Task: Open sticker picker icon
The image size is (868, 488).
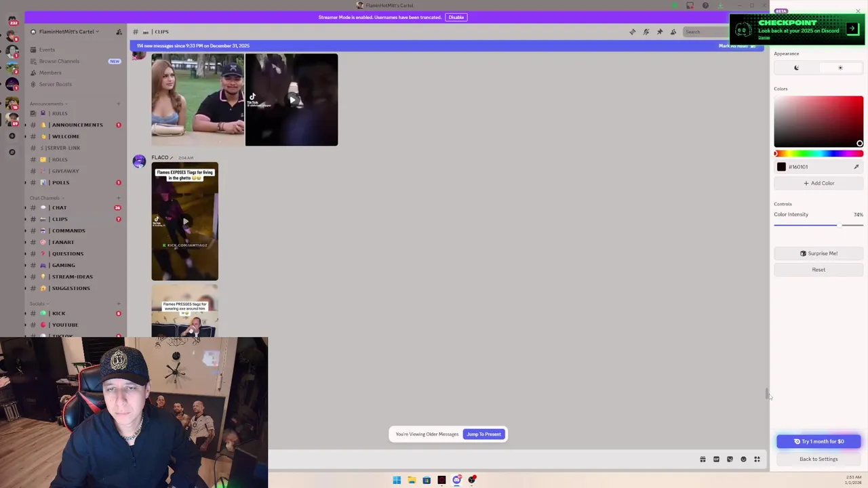Action: [730, 460]
